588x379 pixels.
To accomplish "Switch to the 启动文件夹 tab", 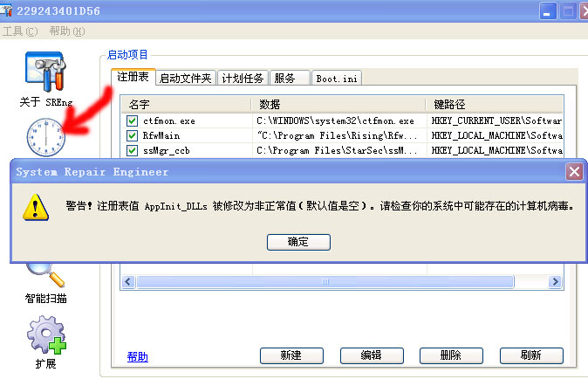I will pyautogui.click(x=186, y=78).
